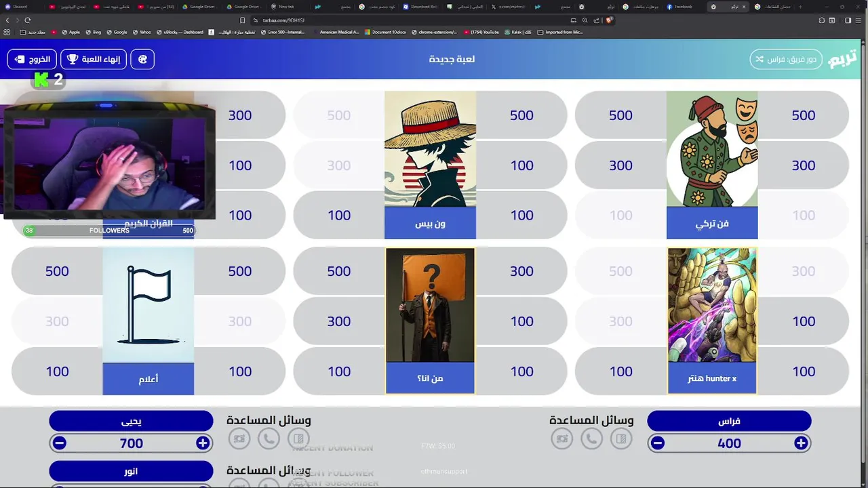The image size is (868, 488).
Task: Go back with browser back arrow
Action: coord(7,20)
